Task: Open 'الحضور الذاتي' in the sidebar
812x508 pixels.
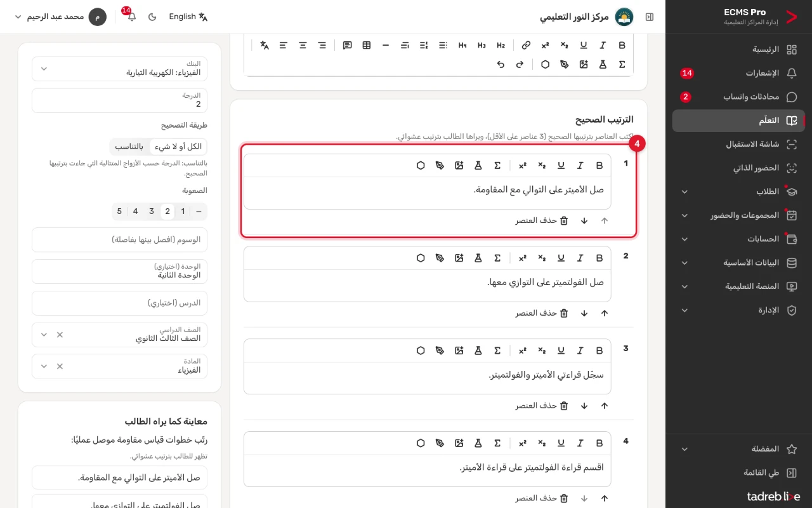Action: [738, 168]
